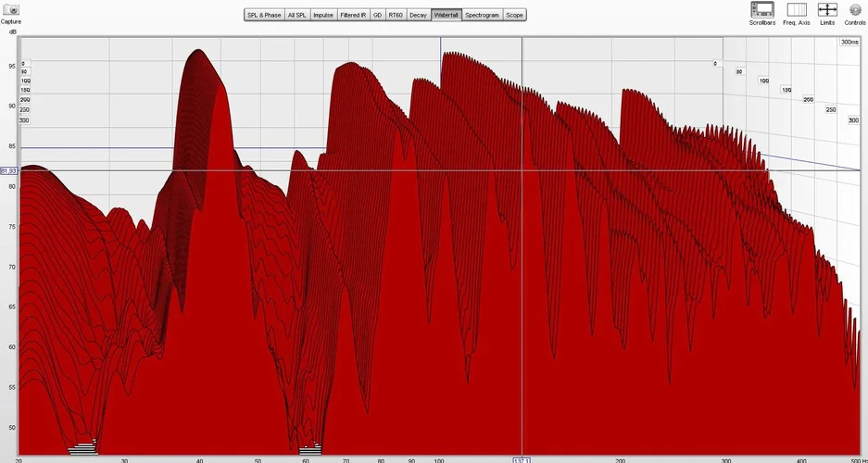This screenshot has height=463, width=868.
Task: Open the GD tab
Action: click(x=378, y=15)
